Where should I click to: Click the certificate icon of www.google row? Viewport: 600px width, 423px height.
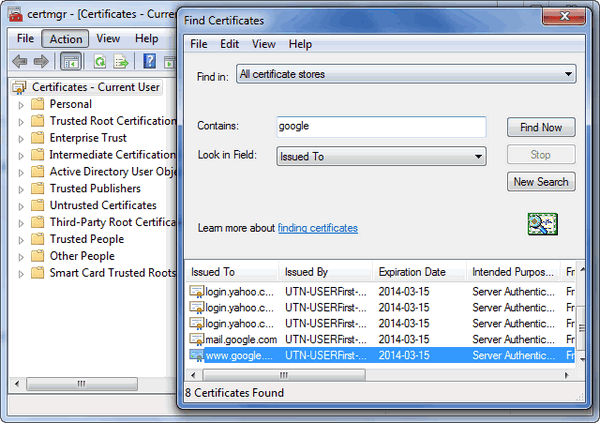[x=197, y=355]
